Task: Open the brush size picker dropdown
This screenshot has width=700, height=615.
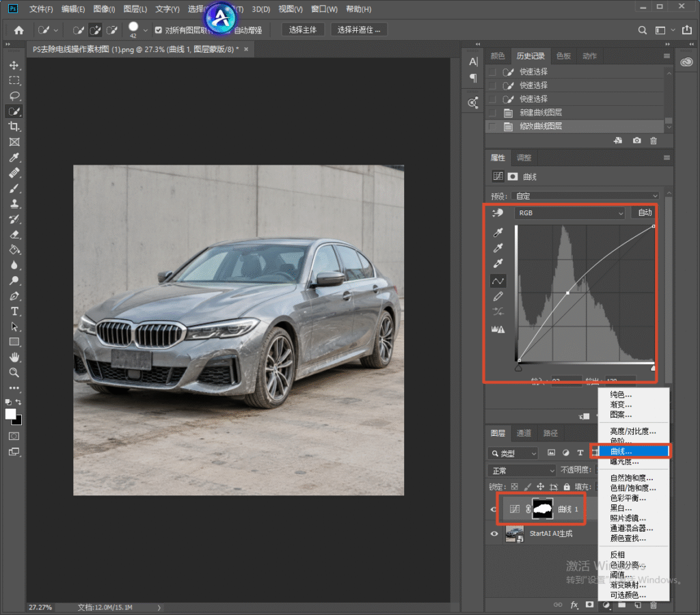Action: 145,30
